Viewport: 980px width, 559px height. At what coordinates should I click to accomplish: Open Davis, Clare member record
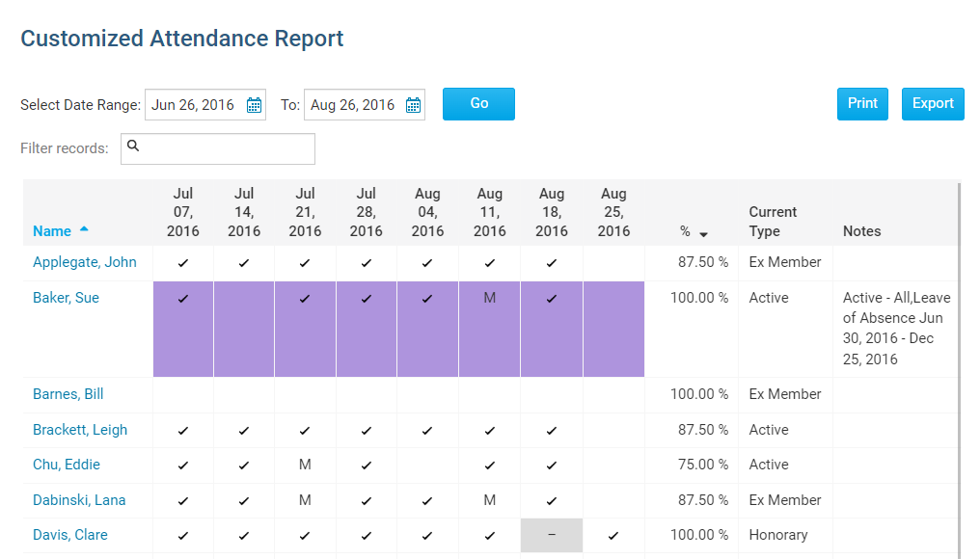(x=70, y=535)
